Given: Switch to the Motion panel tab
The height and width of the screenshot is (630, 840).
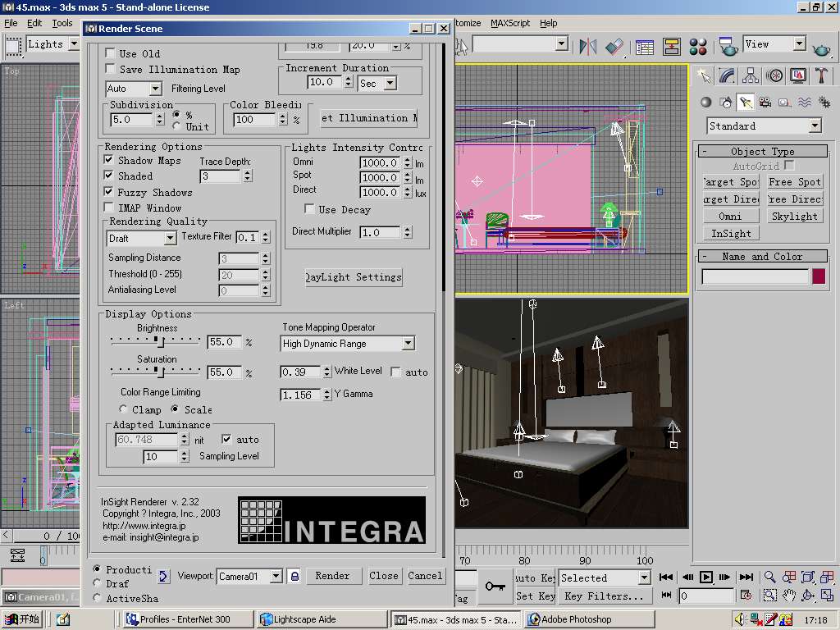Looking at the screenshot, I should [x=774, y=75].
